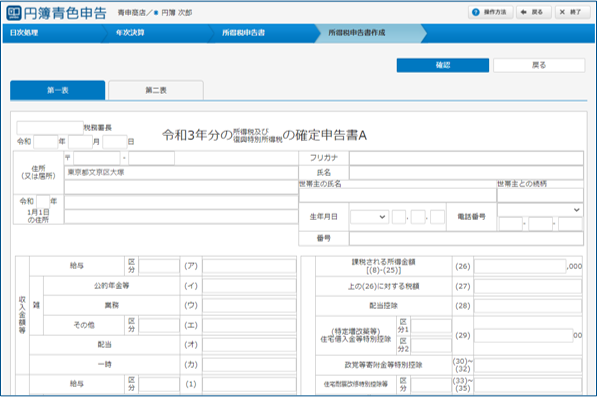Click the 終了 exit button

pos(572,12)
